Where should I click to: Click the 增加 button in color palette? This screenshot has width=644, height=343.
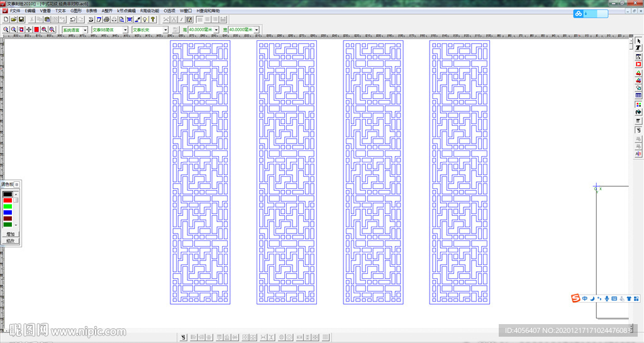(11, 234)
